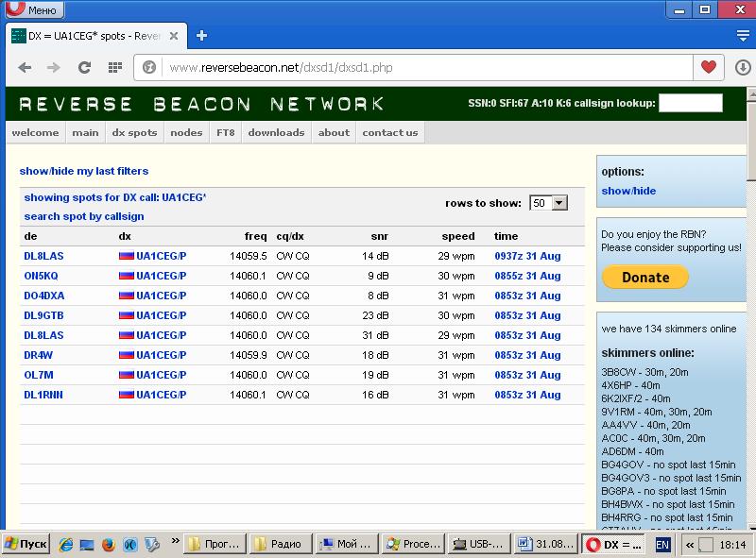This screenshot has width=756, height=558.
Task: Click the Russian flag in ON5KQ row
Action: coord(127,276)
